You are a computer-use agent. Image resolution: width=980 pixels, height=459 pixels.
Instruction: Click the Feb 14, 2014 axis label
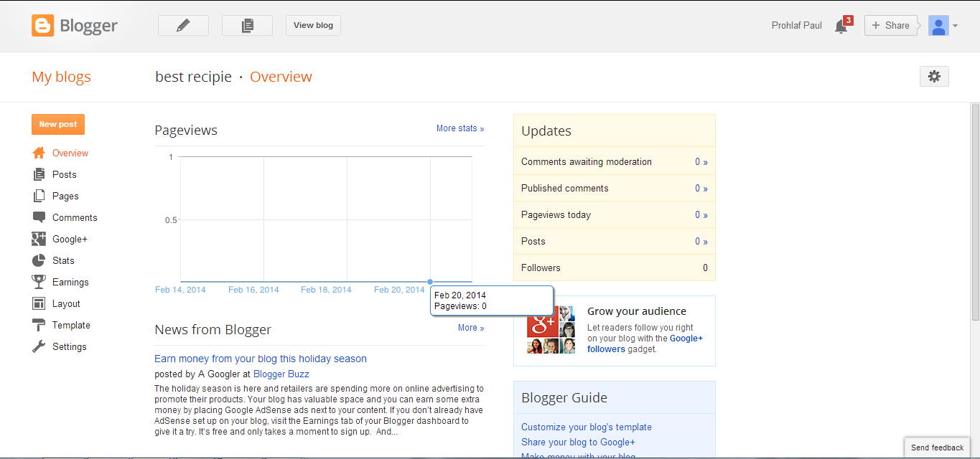coord(180,290)
